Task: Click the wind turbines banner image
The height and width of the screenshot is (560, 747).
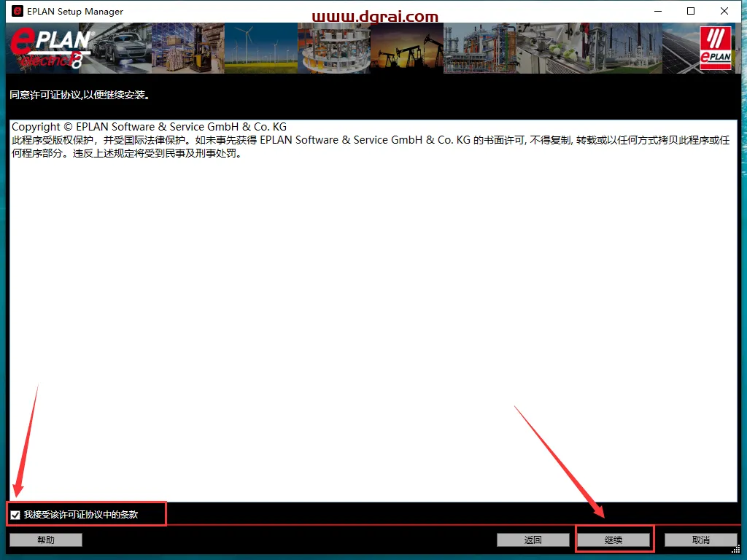Action: [261, 48]
